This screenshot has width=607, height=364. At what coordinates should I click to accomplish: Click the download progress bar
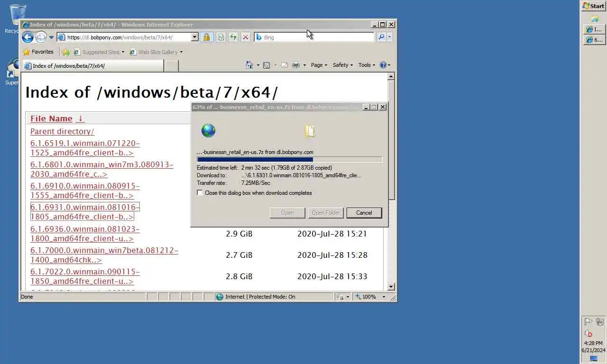(289, 160)
